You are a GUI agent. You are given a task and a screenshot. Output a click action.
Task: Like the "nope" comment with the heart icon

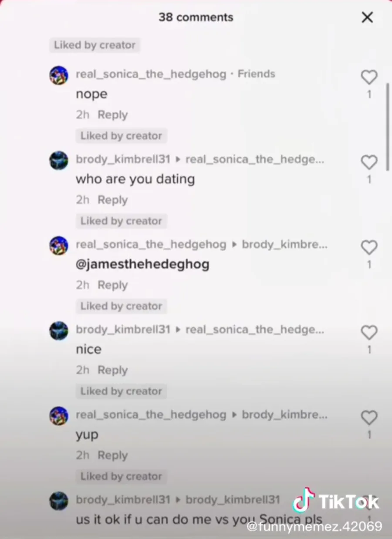pyautogui.click(x=369, y=77)
